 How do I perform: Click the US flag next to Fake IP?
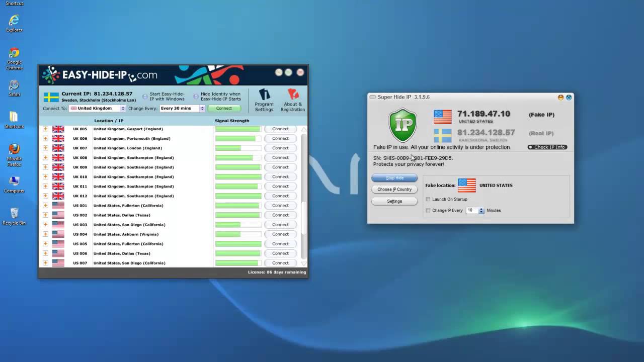pos(443,117)
